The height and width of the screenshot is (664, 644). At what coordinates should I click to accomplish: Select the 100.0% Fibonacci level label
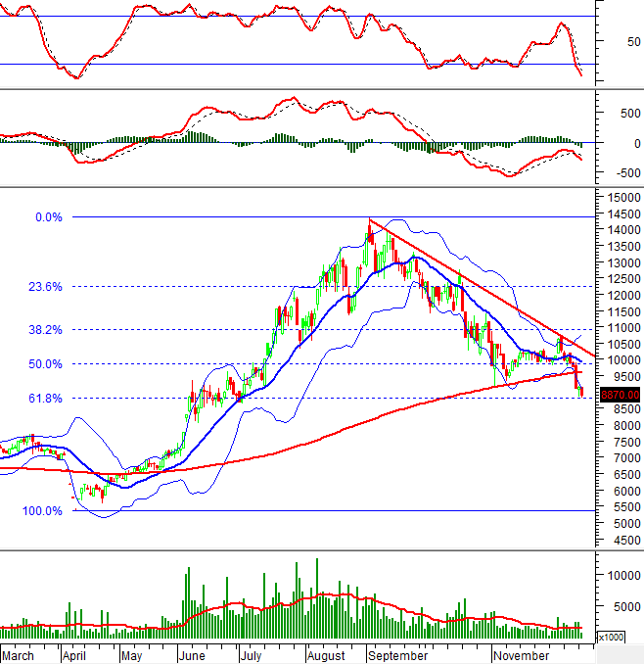click(42, 511)
